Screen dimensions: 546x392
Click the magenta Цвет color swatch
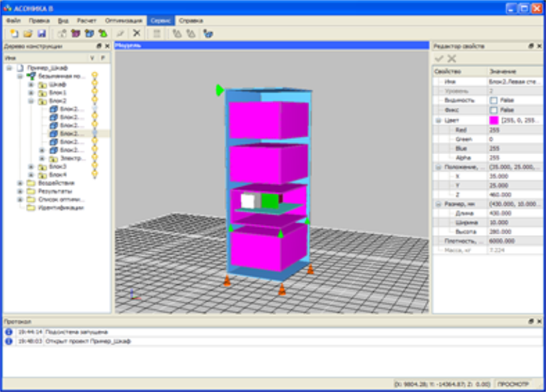coord(493,120)
